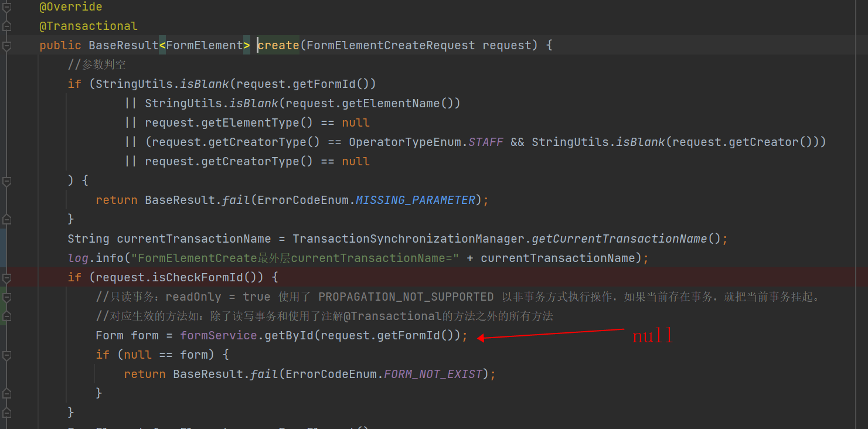This screenshot has width=868, height=429.
Task: Click getCurrentTransactionName method call
Action: point(619,239)
